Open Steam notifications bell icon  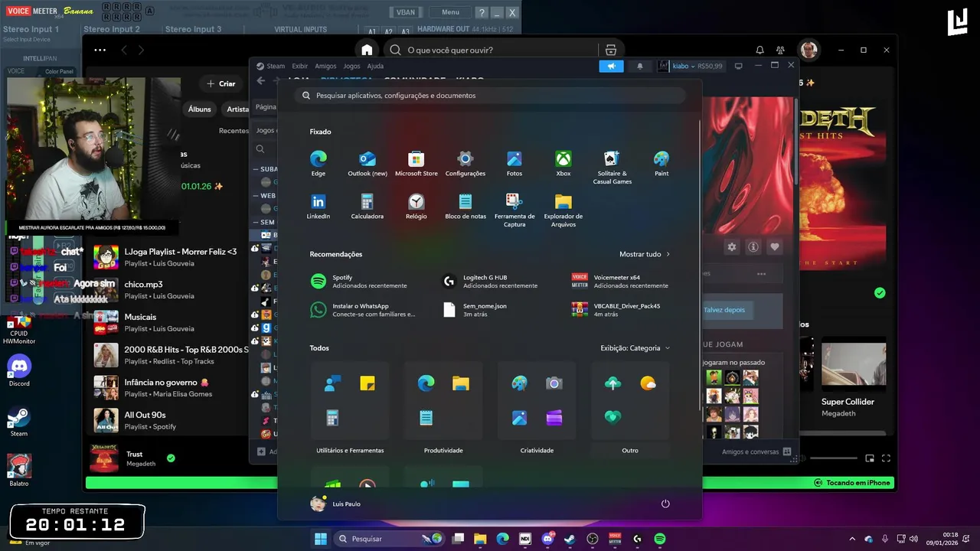[640, 66]
